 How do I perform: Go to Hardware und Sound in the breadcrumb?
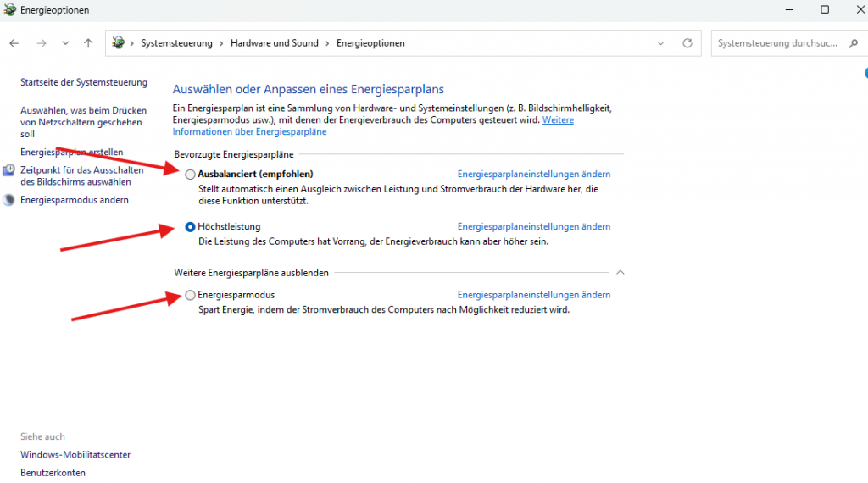[272, 43]
